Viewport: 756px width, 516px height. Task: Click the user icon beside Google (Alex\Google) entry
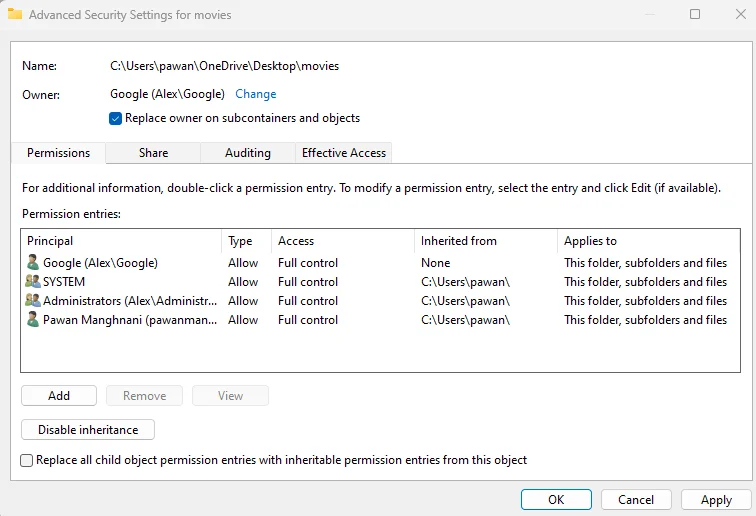(x=33, y=263)
